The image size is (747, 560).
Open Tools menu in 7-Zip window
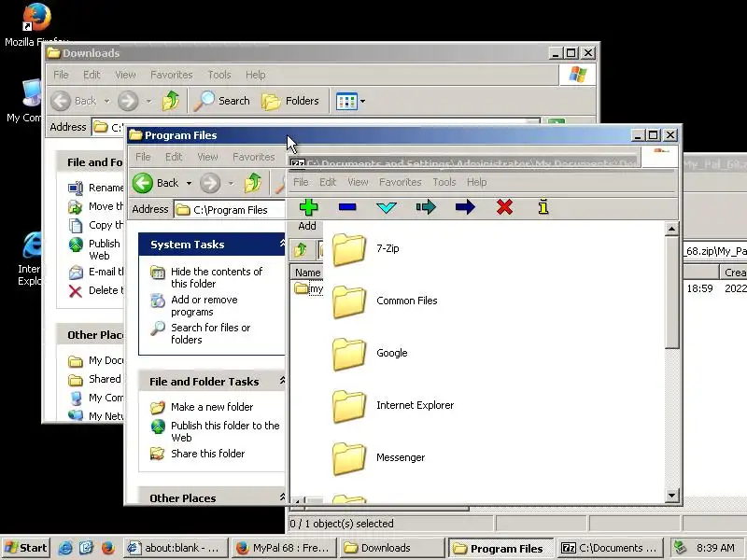coord(444,182)
